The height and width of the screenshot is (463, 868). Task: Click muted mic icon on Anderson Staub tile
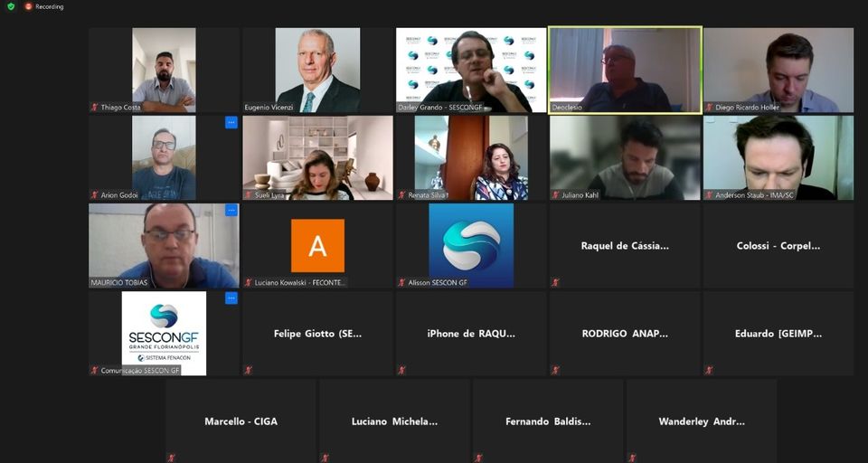click(x=709, y=195)
